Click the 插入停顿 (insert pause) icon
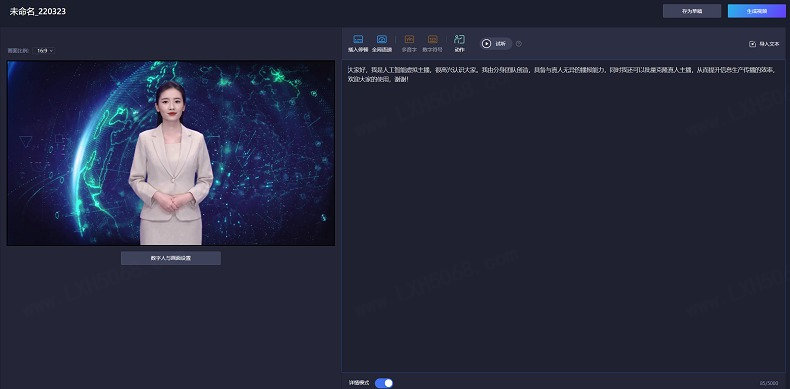The height and width of the screenshot is (389, 790). [x=358, y=39]
